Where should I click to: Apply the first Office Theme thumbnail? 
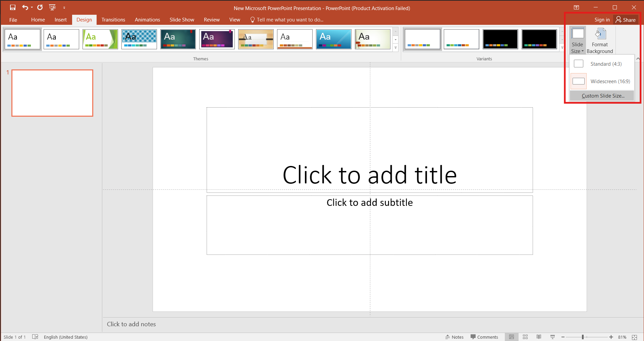point(22,39)
